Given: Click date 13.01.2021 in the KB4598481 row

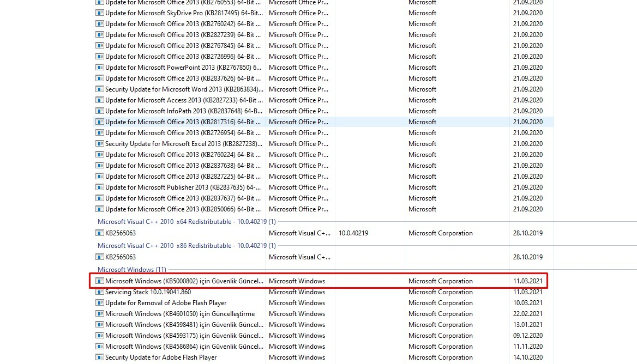Looking at the screenshot, I should (x=528, y=325).
